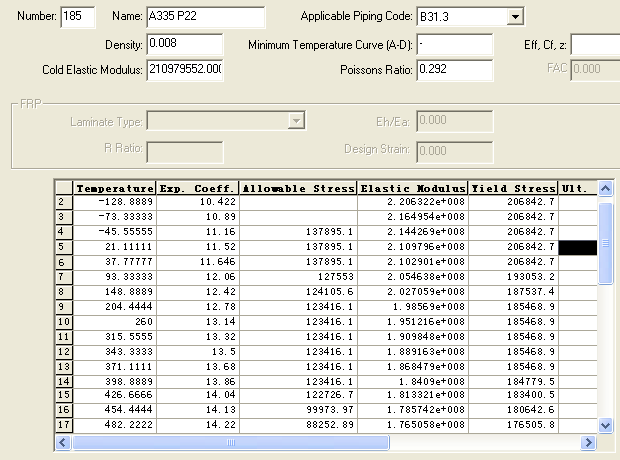
Task: Click the Eff, Cf, z input field
Action: (595, 44)
